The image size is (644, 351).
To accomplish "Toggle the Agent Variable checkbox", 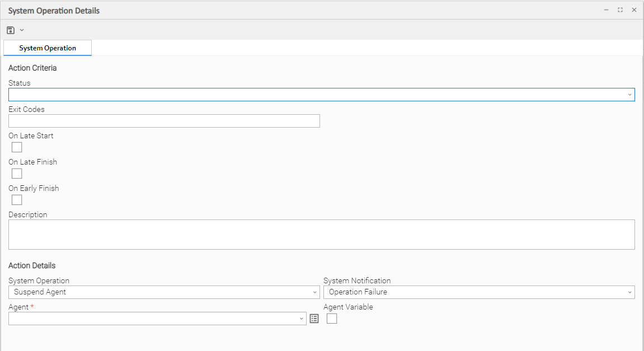I will 332,319.
